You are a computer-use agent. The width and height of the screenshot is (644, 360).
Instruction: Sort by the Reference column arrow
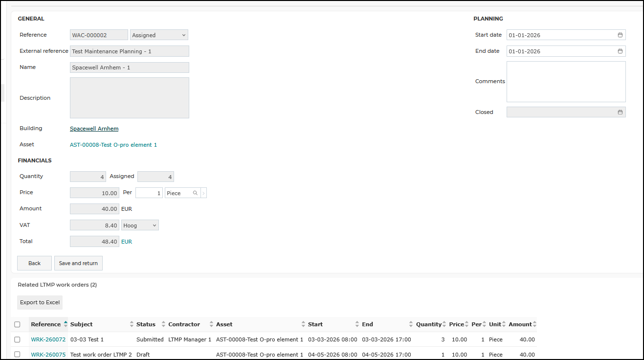66,324
